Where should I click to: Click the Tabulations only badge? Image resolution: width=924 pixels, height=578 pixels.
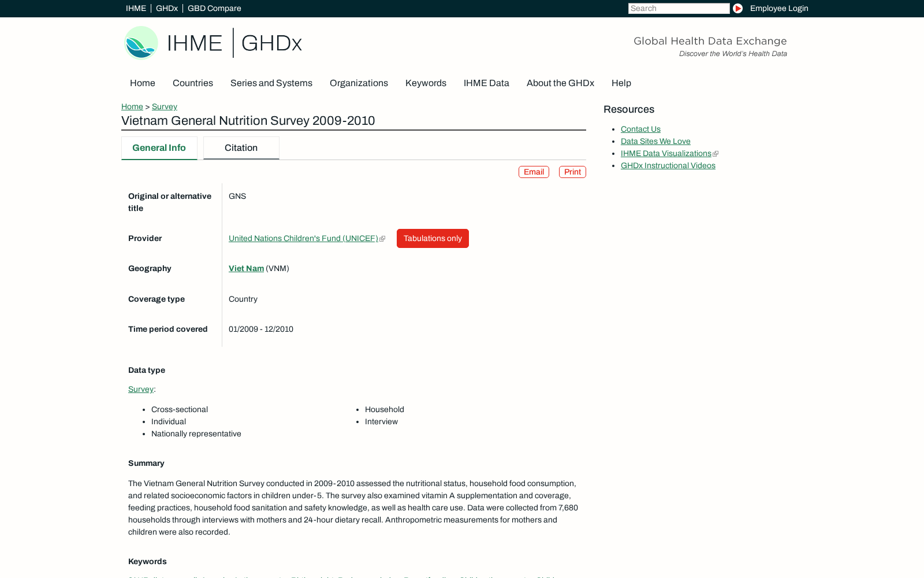[x=433, y=238]
